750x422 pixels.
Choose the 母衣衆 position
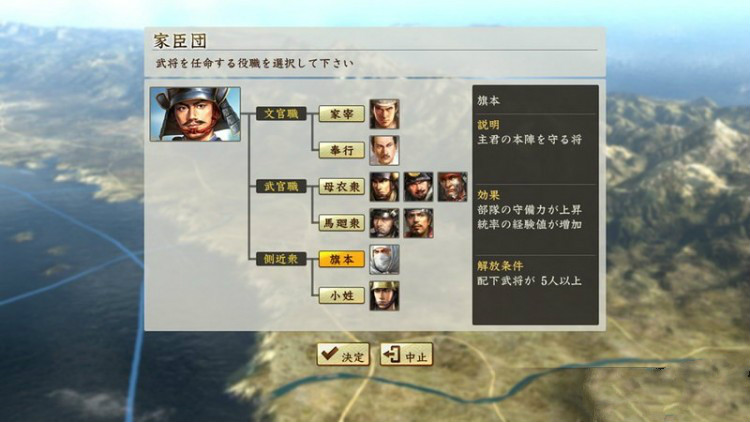pyautogui.click(x=342, y=187)
